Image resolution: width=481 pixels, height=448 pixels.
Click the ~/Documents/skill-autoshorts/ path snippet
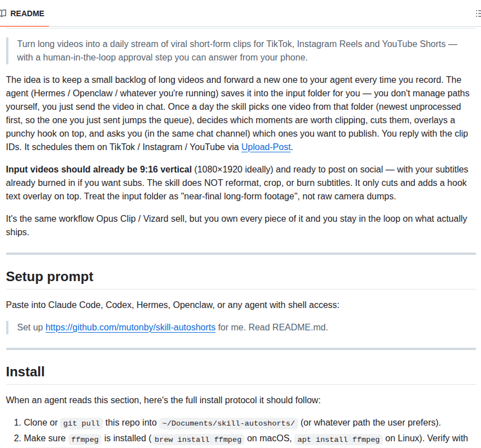[228, 423]
